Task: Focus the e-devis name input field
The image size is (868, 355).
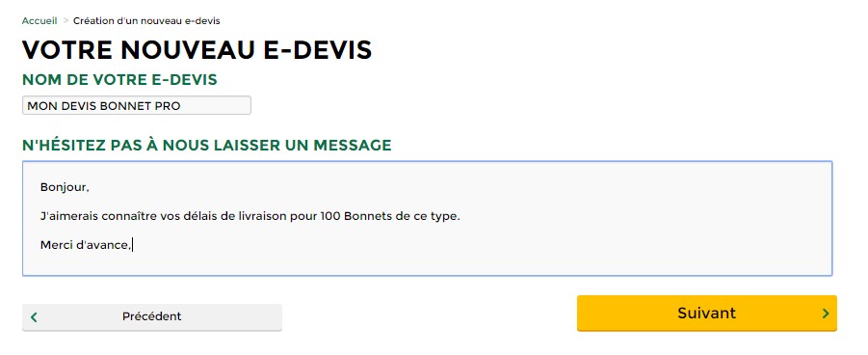Action: (x=137, y=105)
